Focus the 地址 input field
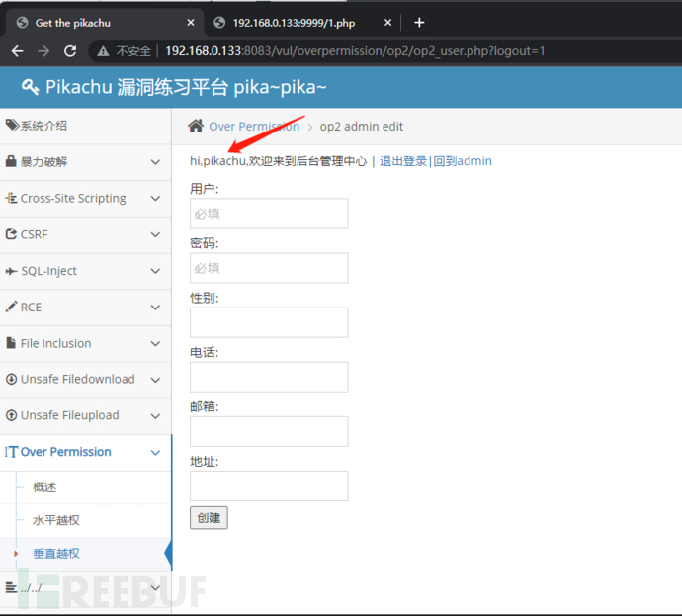 click(269, 485)
